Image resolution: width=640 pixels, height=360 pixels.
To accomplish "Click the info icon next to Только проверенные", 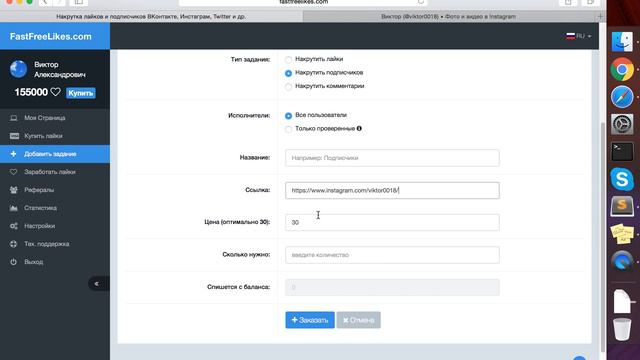I will pos(359,128).
